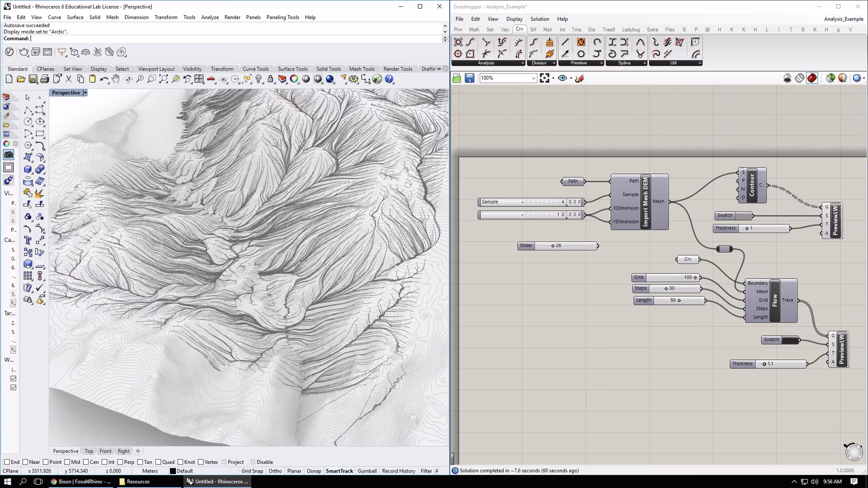Open the Grasshopper 100% zoom dropdown

533,78
